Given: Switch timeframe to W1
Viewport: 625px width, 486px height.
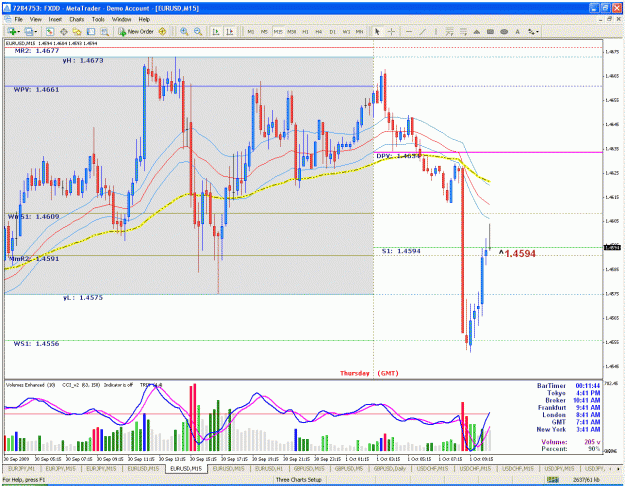Looking at the screenshot, I should coord(346,31).
